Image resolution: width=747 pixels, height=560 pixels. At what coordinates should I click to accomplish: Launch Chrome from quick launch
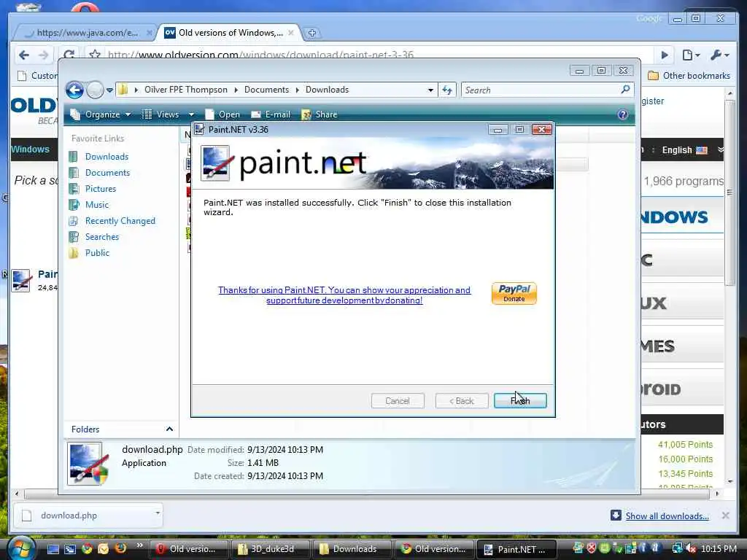pyautogui.click(x=87, y=549)
